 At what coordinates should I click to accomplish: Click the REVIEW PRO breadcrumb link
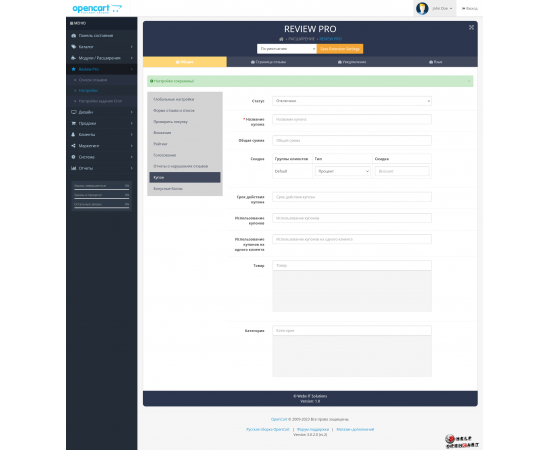pyautogui.click(x=330, y=39)
